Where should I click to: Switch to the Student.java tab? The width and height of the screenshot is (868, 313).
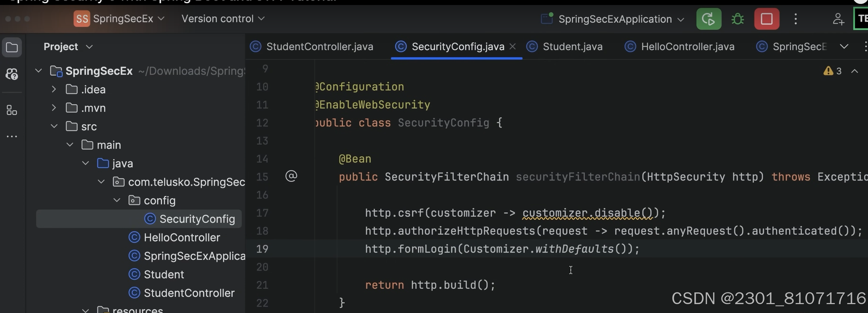coord(573,46)
